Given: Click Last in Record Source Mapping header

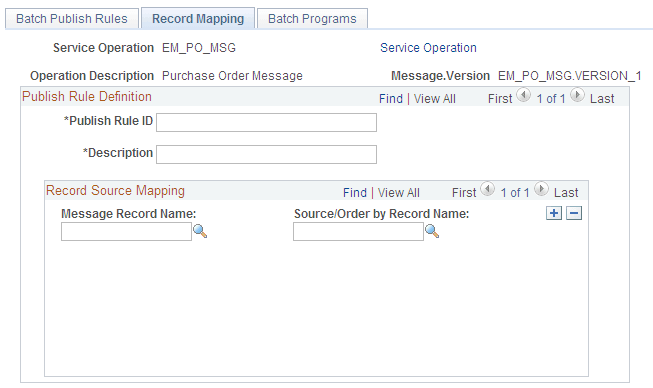Looking at the screenshot, I should 566,193.
